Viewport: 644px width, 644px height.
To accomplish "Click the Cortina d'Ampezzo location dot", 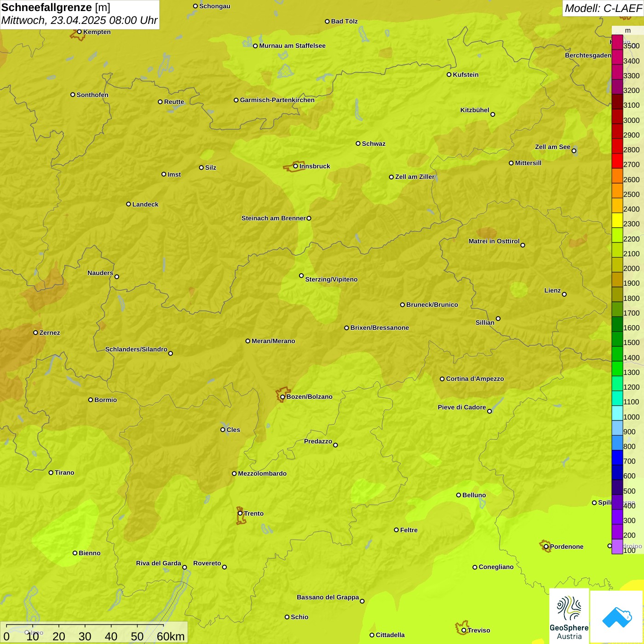I will [442, 379].
